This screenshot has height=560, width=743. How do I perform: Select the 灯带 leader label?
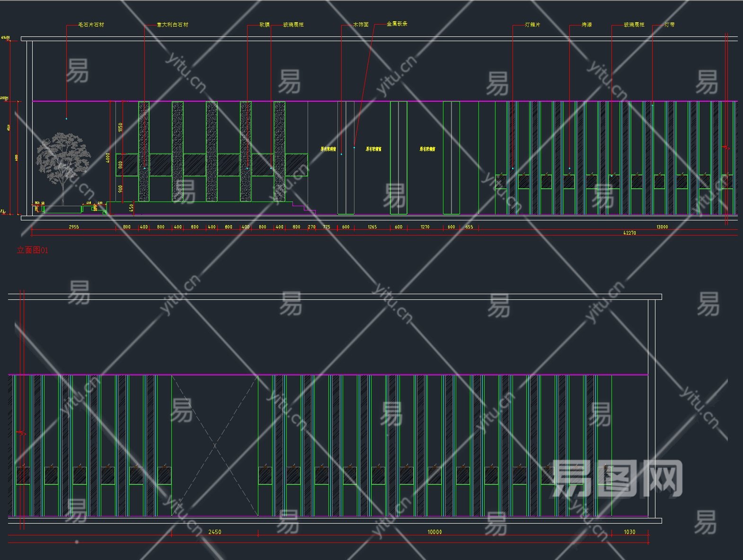[x=670, y=25]
